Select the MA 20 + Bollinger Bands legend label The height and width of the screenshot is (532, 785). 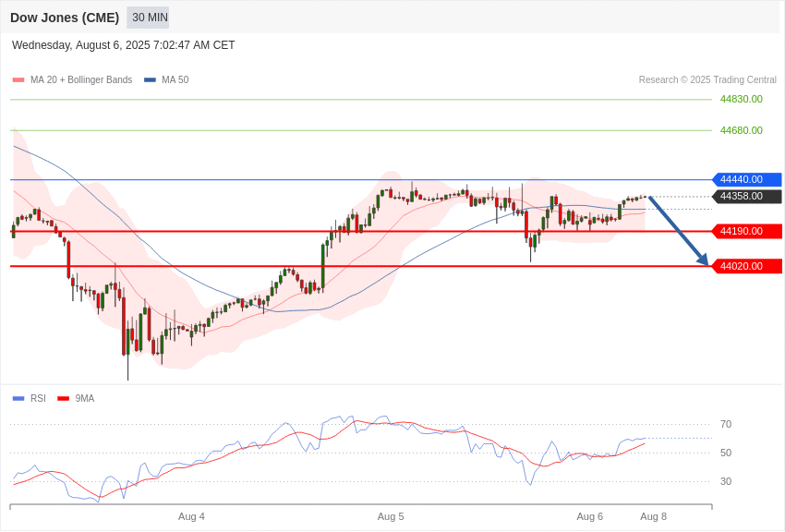pyautogui.click(x=81, y=80)
